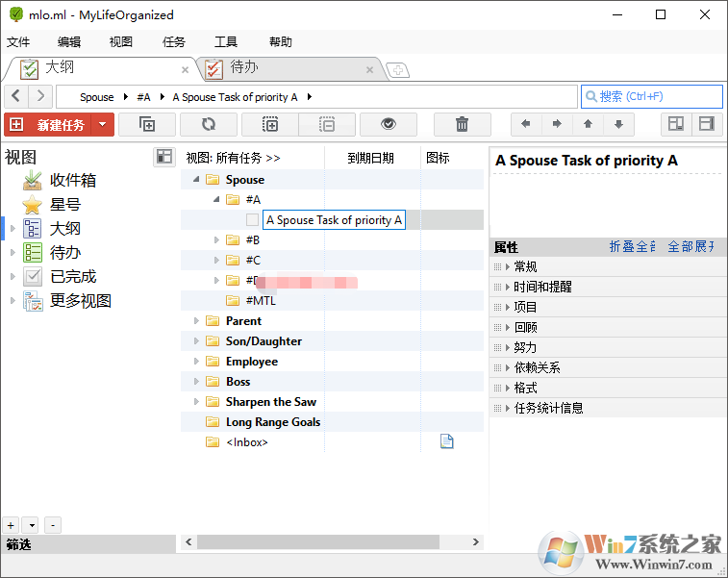Viewport: 728px width, 578px height.
Task: Expand the Parent folder
Action: pyautogui.click(x=196, y=321)
